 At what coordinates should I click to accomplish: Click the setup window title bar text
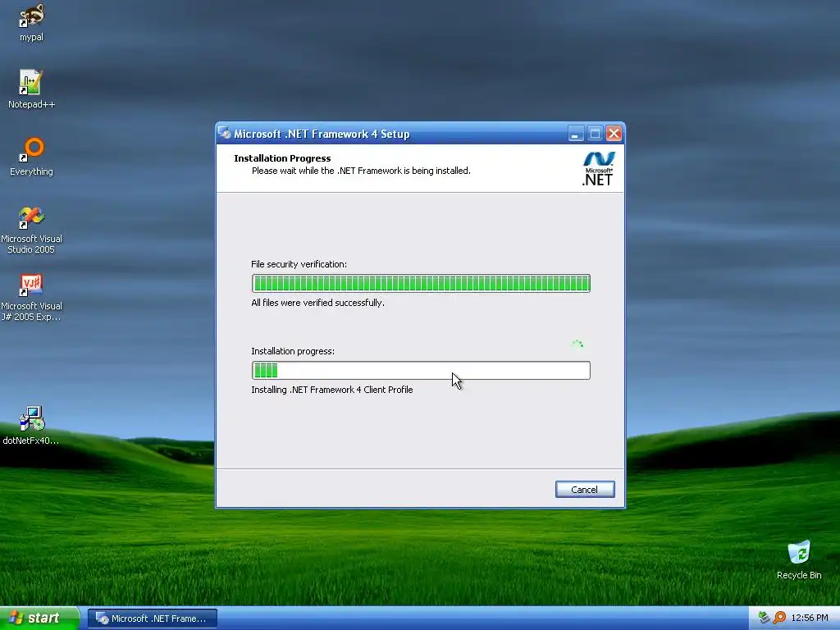point(322,134)
